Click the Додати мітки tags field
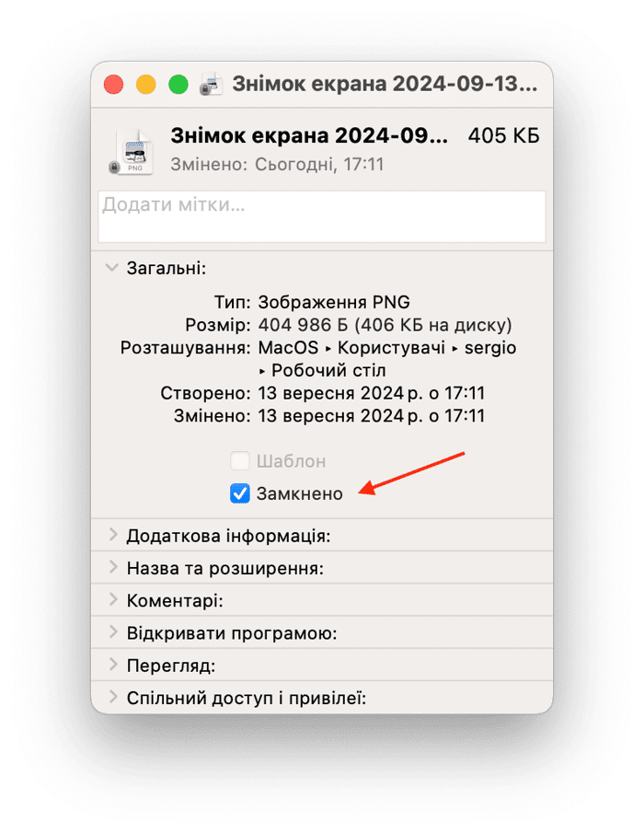The width and height of the screenshot is (644, 834). (x=322, y=216)
